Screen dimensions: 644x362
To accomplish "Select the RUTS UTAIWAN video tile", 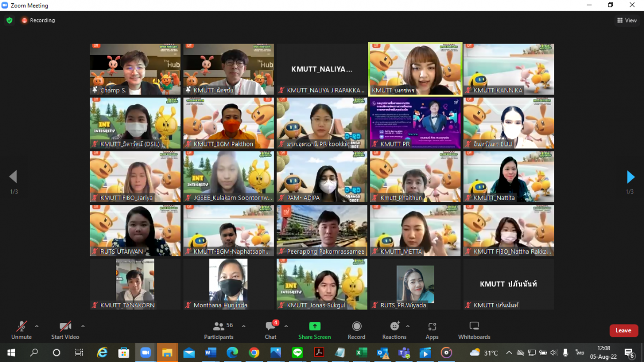I will (135, 230).
